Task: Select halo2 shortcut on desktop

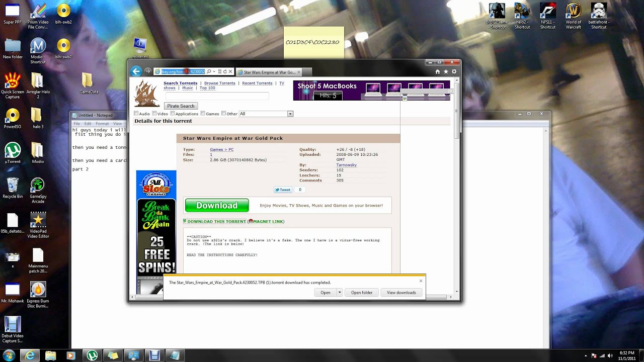Action: point(522,16)
